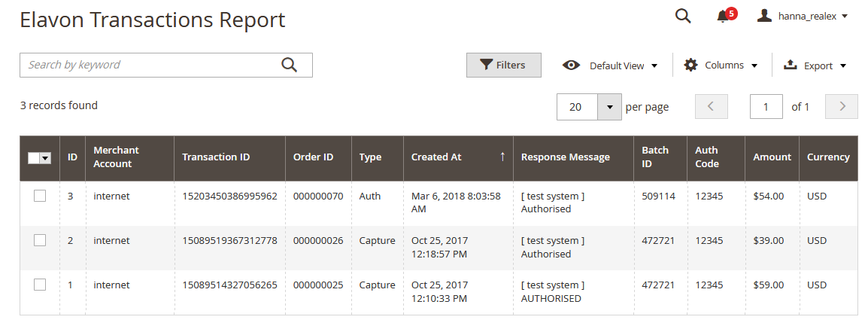Click the magnifier search icon in header
This screenshot has height=332, width=868.
[683, 16]
